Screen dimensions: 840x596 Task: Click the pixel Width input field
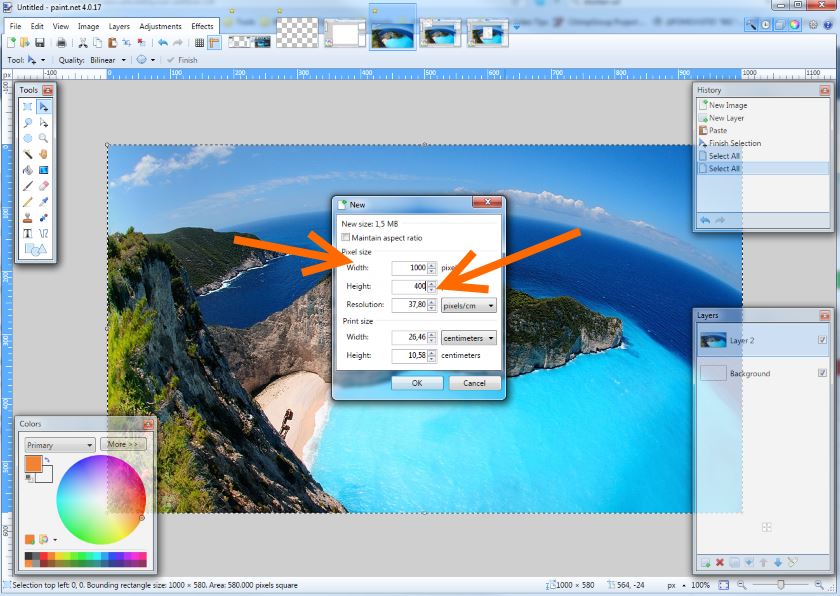[409, 268]
